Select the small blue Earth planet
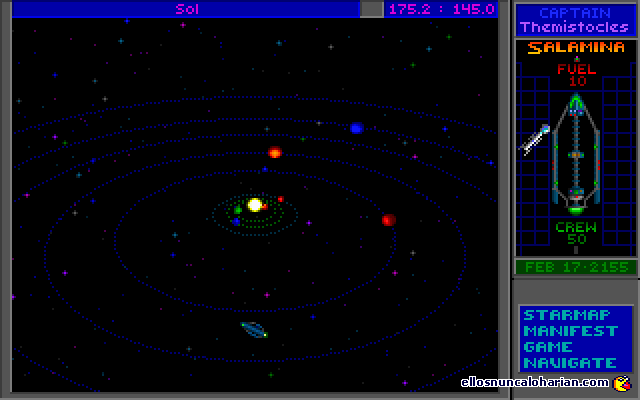 click(x=236, y=222)
